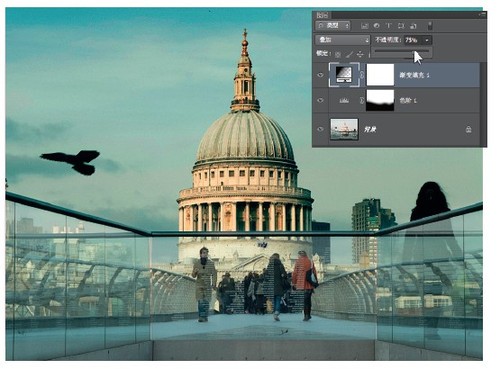Viewport: 500px width, 369px height.
Task: Lock position move icon
Action: [361, 54]
